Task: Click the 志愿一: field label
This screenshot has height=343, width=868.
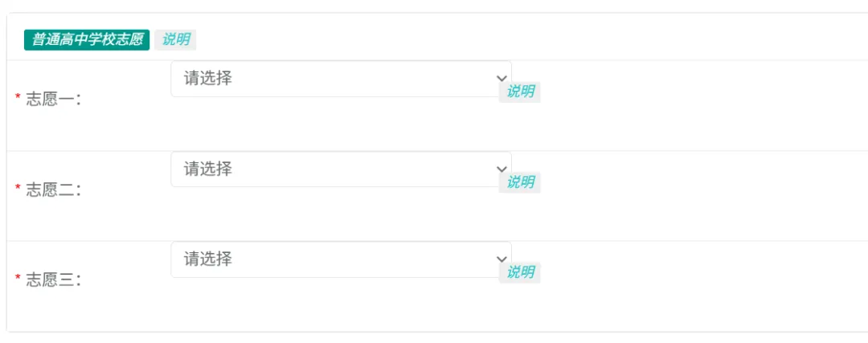Action: tap(54, 100)
